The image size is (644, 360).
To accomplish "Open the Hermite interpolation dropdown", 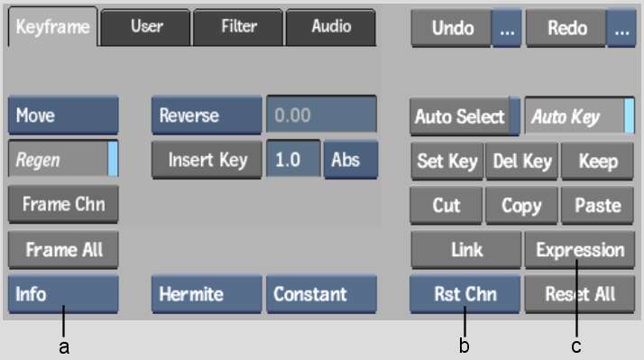I will click(207, 294).
